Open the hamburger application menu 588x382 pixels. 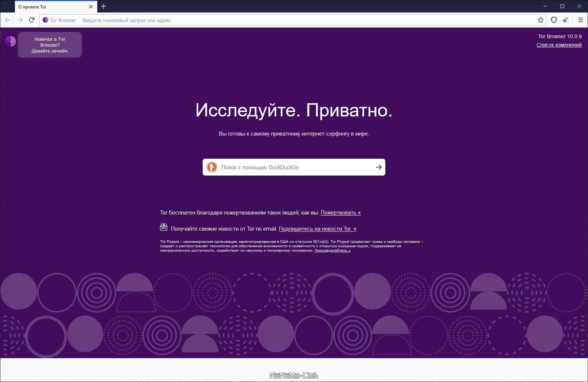(580, 20)
